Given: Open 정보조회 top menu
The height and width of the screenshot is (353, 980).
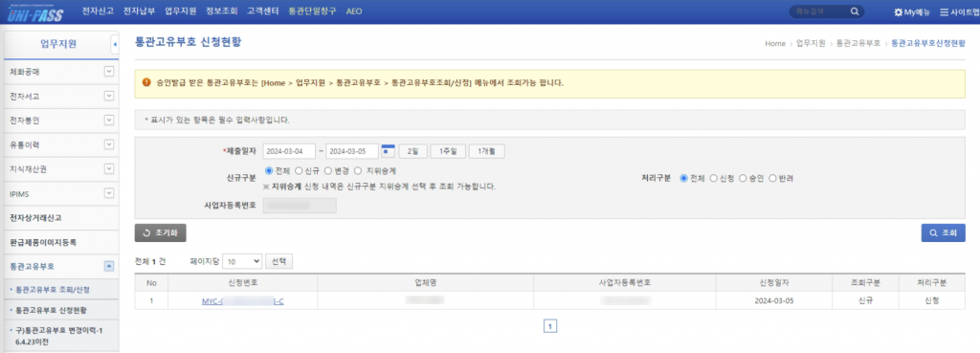Looking at the screenshot, I should coord(221,11).
